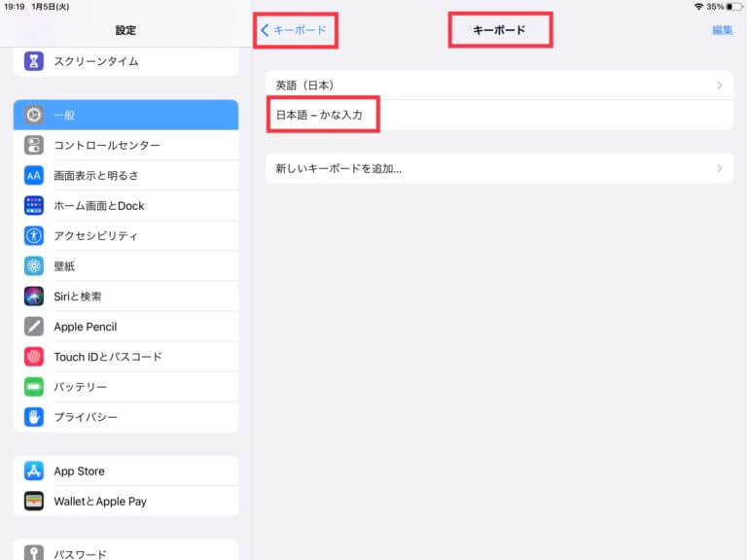The image size is (747, 560).
Task: Select the Control Center icon
Action: click(34, 145)
